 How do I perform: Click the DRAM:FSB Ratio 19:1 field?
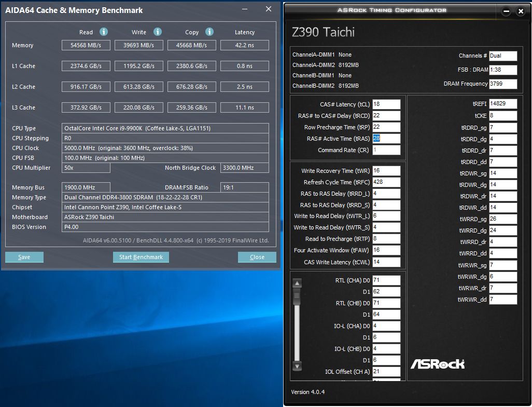click(x=245, y=187)
